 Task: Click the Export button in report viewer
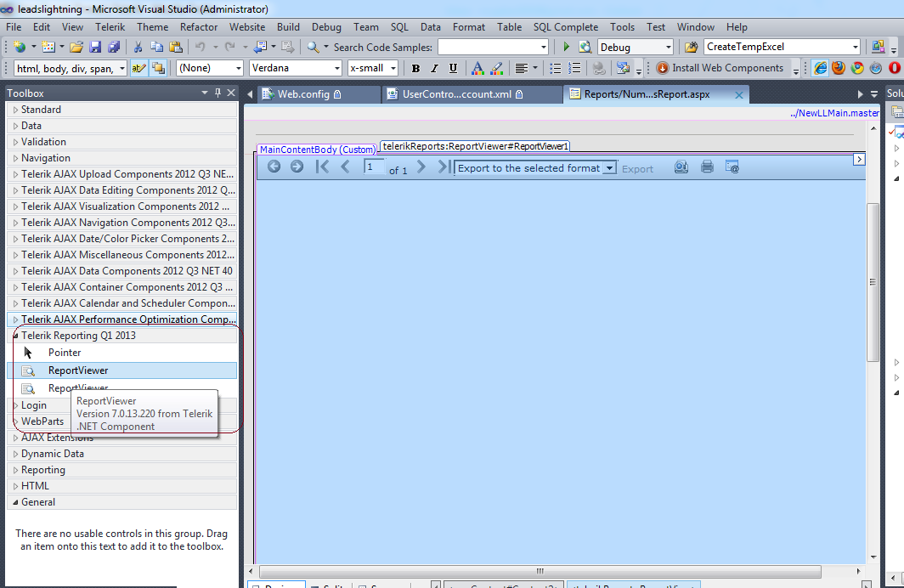coord(637,169)
